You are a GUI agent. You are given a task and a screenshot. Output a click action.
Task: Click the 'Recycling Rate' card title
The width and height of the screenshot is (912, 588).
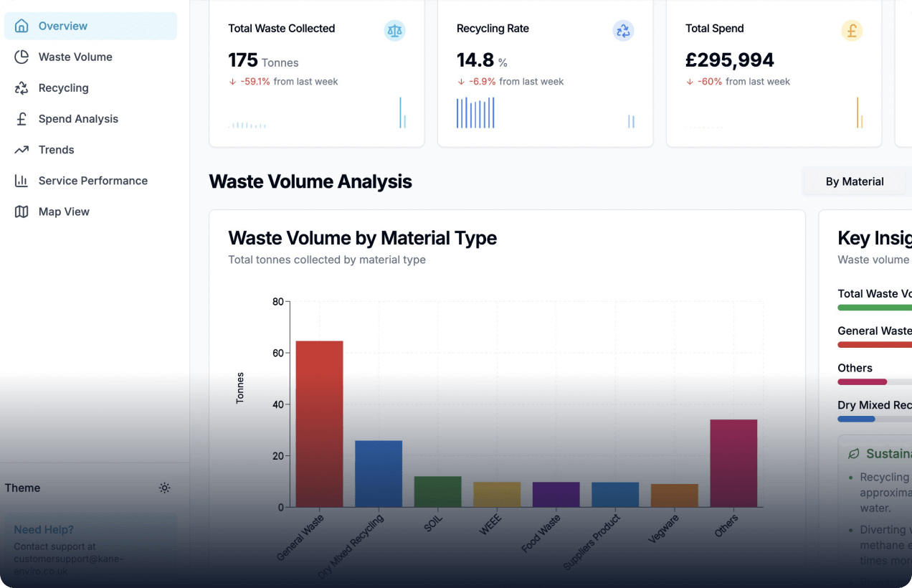pos(493,29)
